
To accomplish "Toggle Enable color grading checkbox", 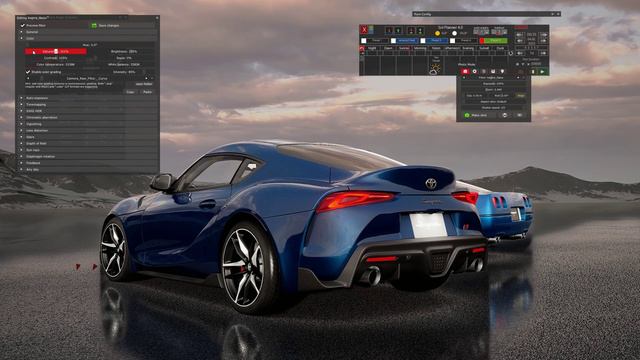I will pyautogui.click(x=28, y=72).
